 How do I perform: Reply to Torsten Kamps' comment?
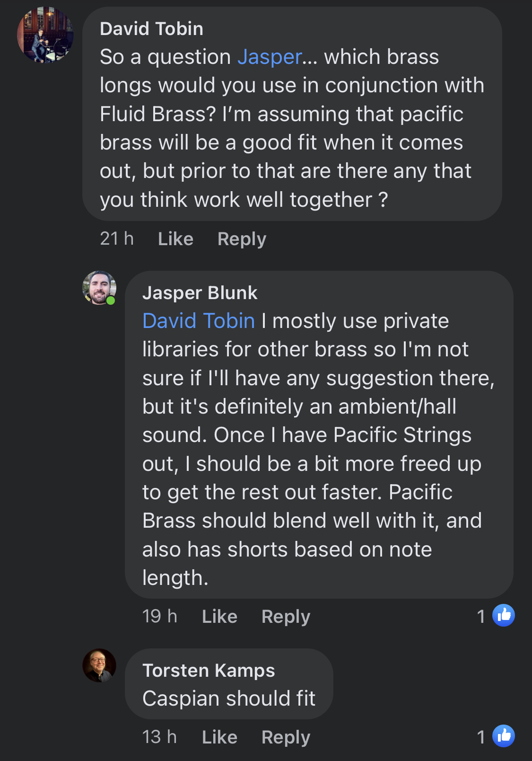click(x=286, y=737)
